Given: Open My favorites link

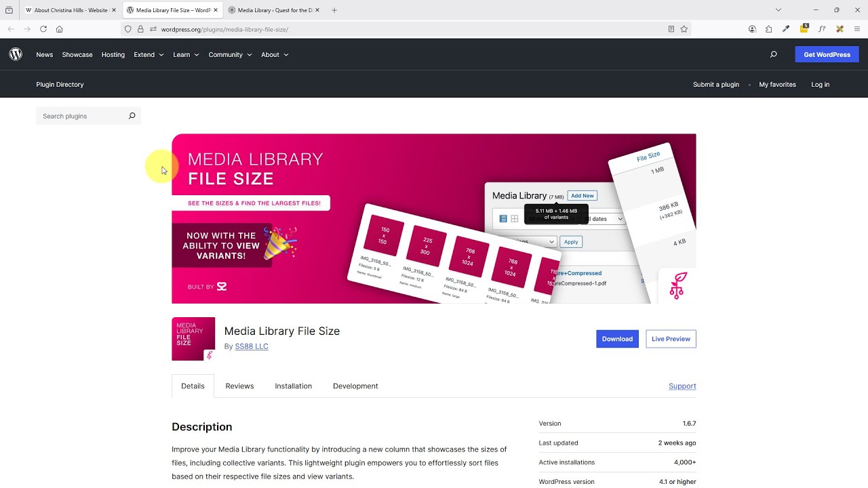Looking at the screenshot, I should point(777,85).
